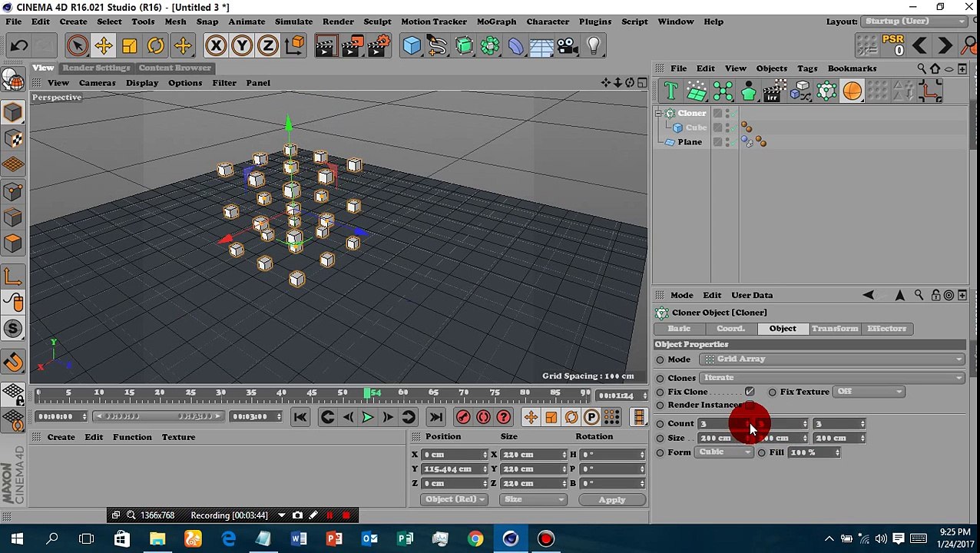Click the Make Editable icon
Screen dimensions: 980x553
tap(13, 80)
